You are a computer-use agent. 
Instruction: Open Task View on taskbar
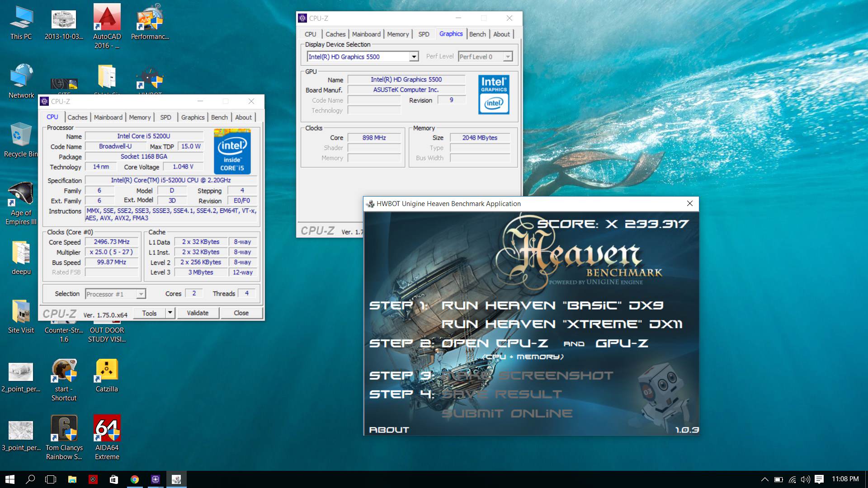(51, 479)
